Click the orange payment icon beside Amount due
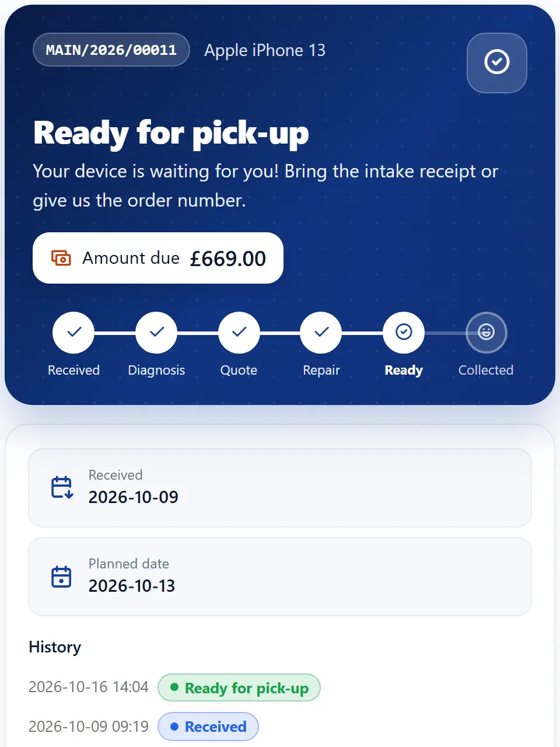Screen dimensions: 560x747 pyautogui.click(x=61, y=258)
